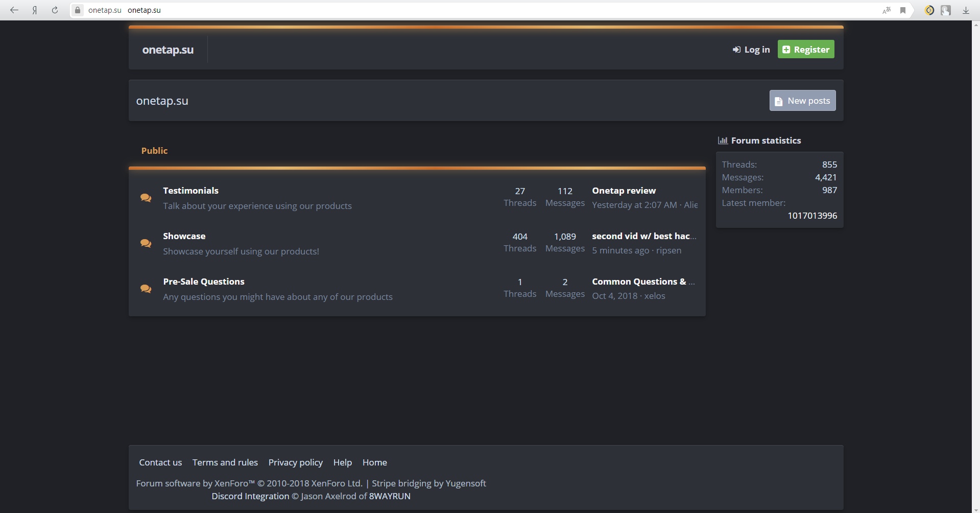Viewport: 980px width, 513px height.
Task: Click 'Stripe bridging by Yugensoft' footer text
Action: point(429,483)
